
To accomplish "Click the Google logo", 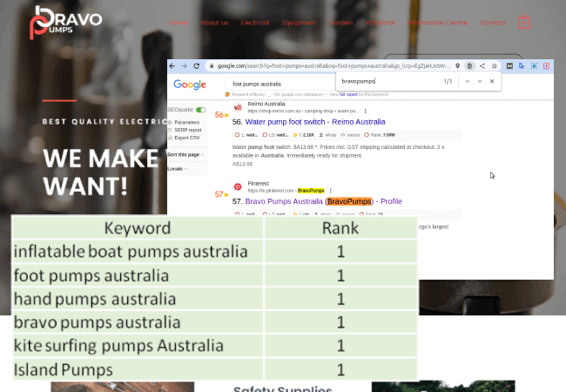I will 190,84.
